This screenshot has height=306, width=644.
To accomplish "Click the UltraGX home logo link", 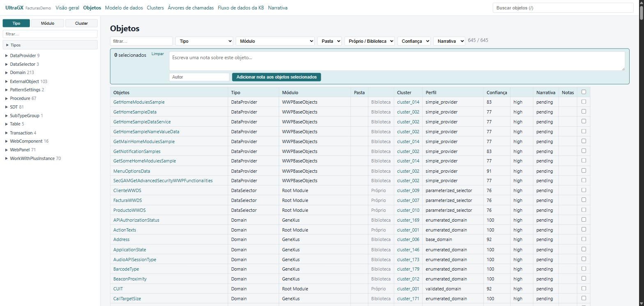I will (x=14, y=8).
